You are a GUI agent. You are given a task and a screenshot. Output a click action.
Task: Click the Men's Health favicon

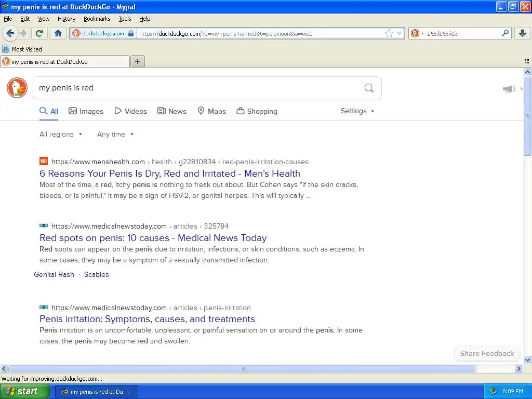click(x=44, y=161)
